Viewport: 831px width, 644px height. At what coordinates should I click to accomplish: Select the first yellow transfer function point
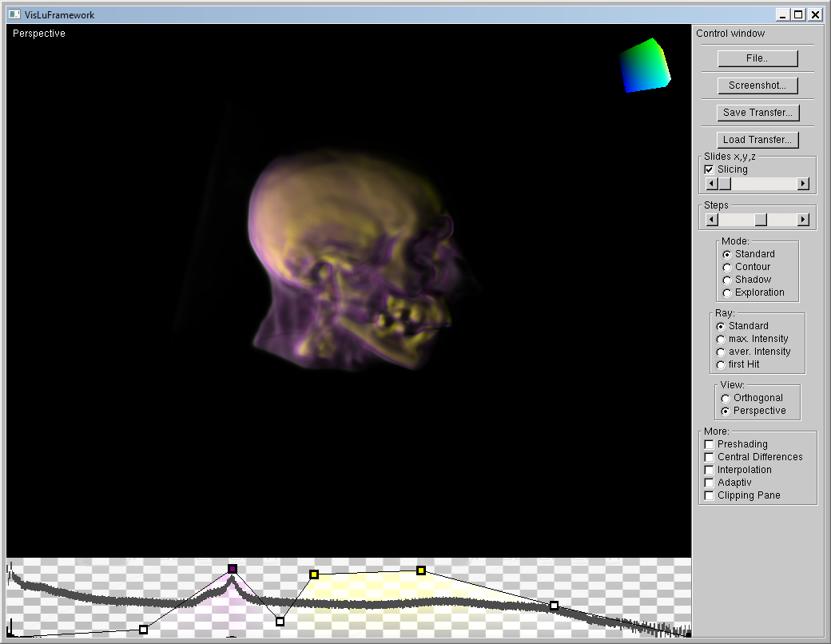[x=314, y=574]
